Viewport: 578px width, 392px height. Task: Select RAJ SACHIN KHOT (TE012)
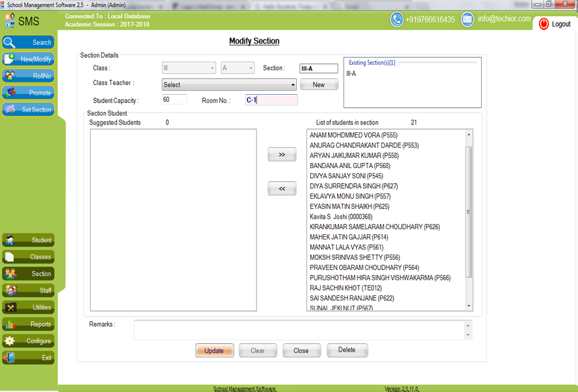click(346, 288)
